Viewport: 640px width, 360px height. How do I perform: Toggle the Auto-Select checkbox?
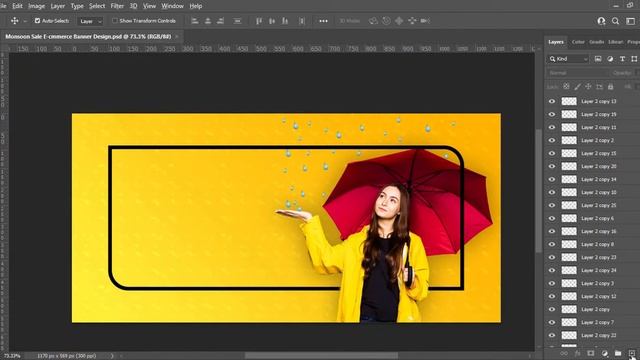coord(37,21)
